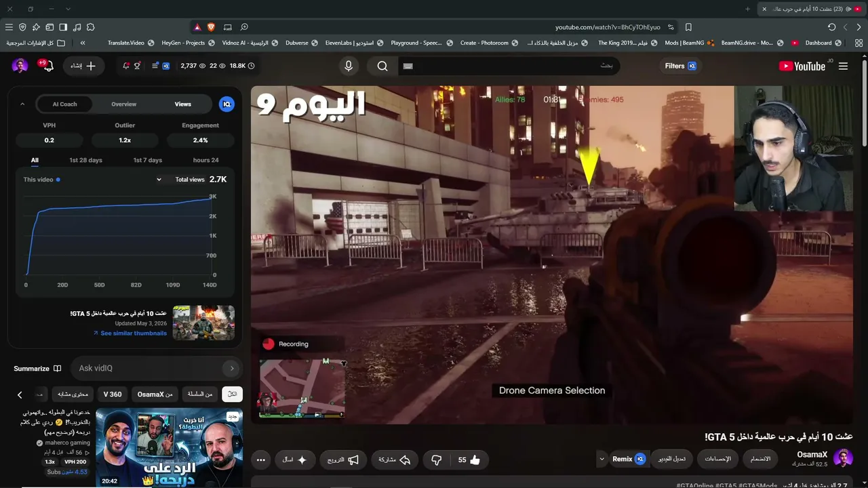868x488 pixels.
Task: Collapse the vidIQ panel chevron
Action: (22, 104)
